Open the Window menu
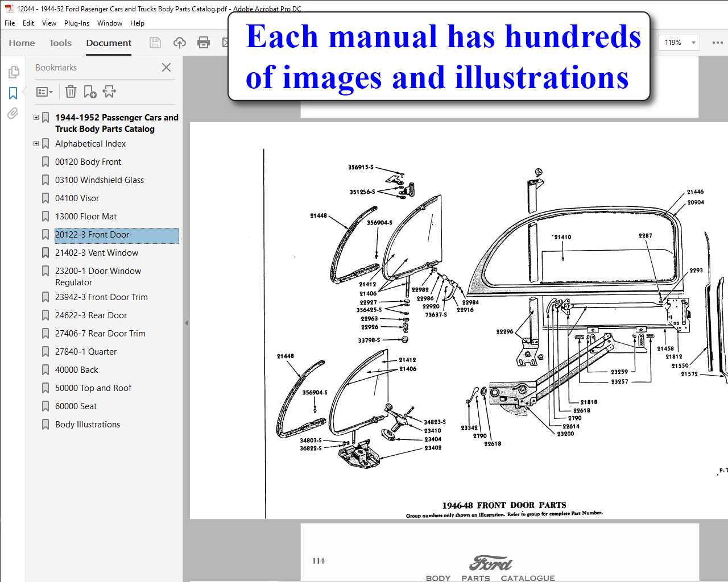The image size is (728, 582). pos(110,23)
